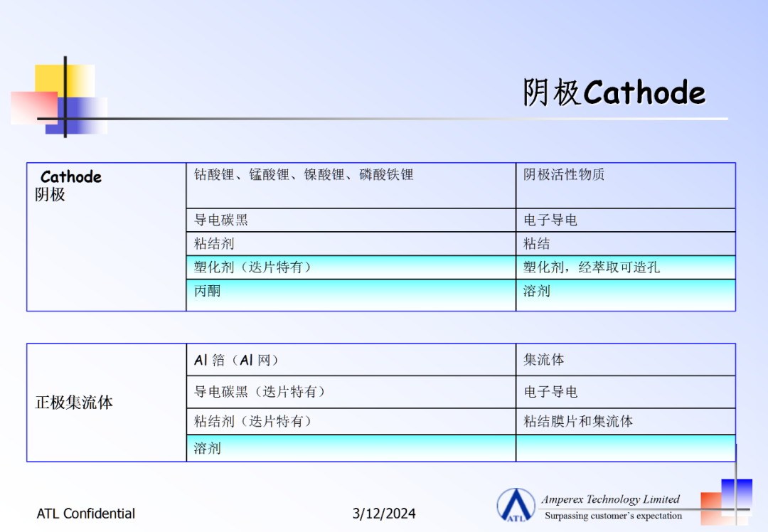This screenshot has height=532, width=768.
Task: Select the 集流体 function cell
Action: tap(626, 360)
